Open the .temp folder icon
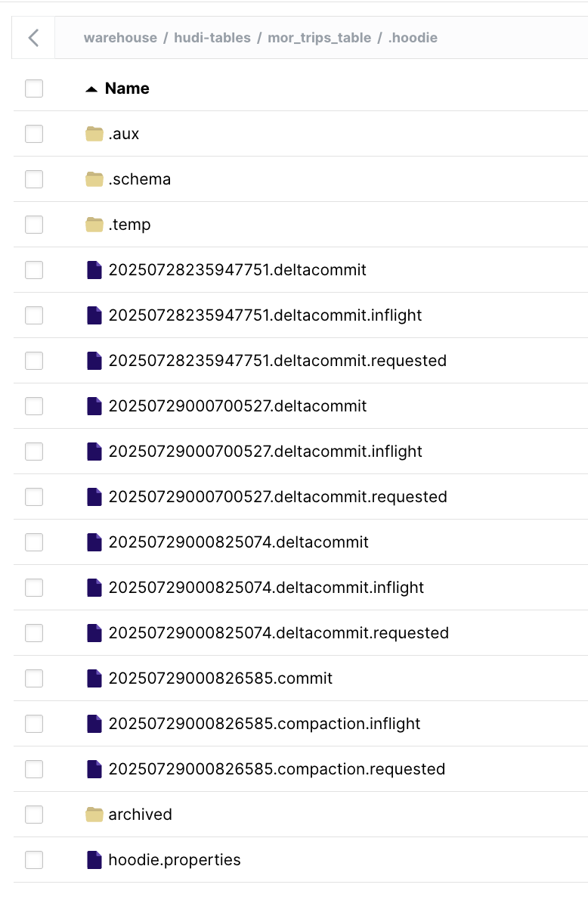Viewport: 588px width, 897px height. [94, 225]
